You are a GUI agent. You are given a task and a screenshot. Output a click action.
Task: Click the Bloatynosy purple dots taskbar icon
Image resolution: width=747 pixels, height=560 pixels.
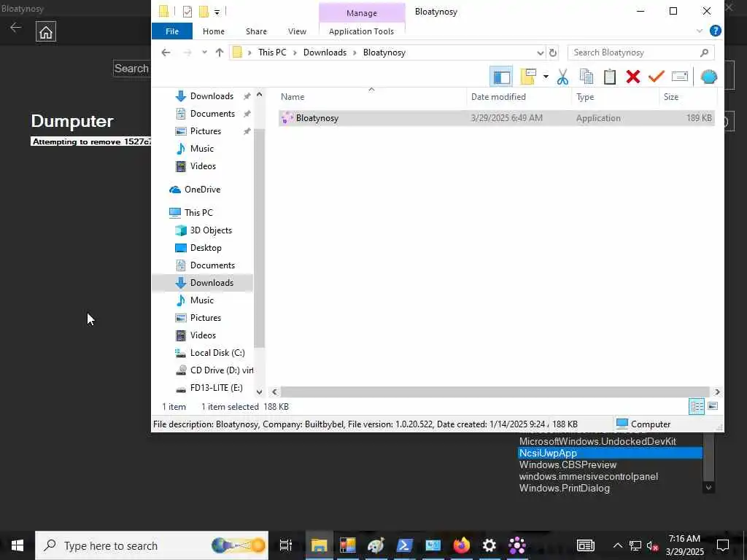tap(517, 545)
